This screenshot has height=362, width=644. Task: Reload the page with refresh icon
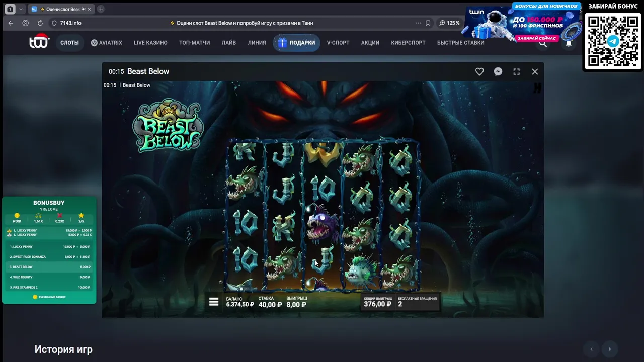[x=40, y=23]
